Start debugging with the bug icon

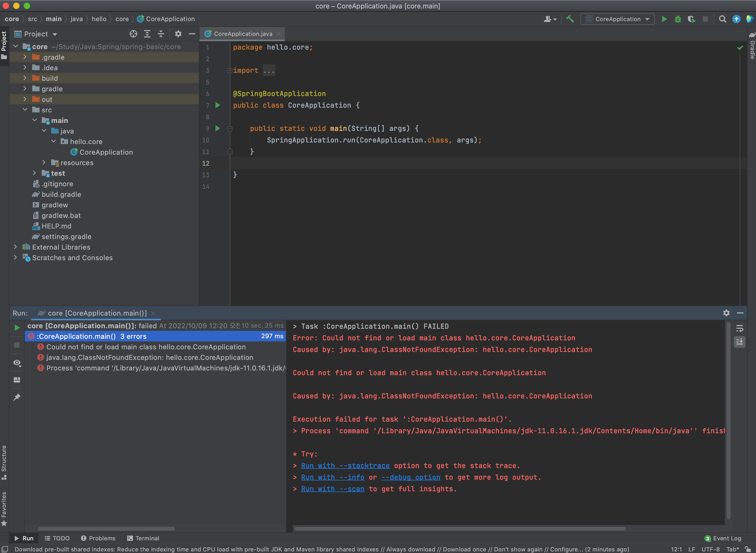pyautogui.click(x=678, y=19)
